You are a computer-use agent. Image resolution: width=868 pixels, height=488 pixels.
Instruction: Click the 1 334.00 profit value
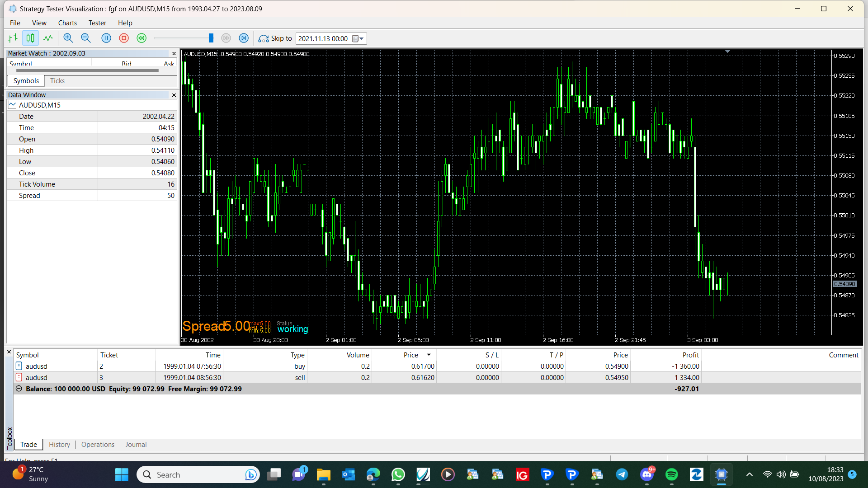click(x=687, y=378)
